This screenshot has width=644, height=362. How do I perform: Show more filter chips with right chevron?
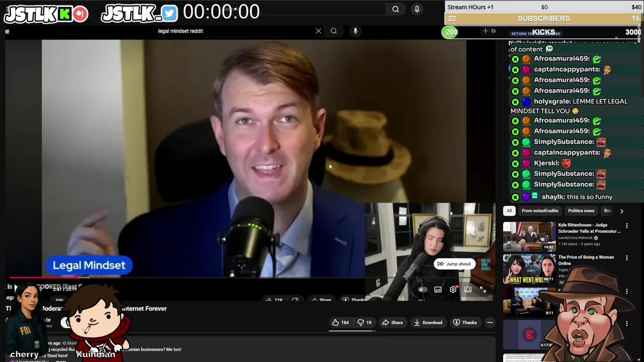(x=621, y=211)
